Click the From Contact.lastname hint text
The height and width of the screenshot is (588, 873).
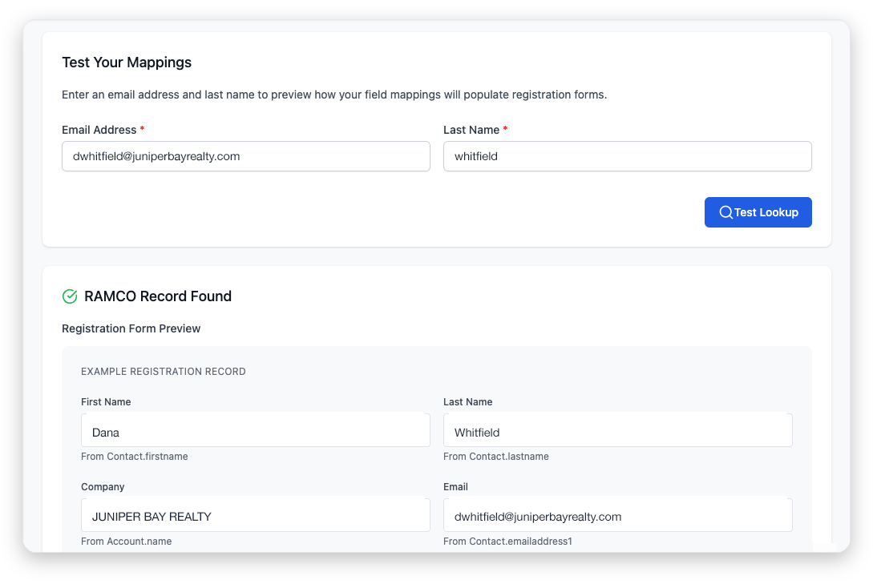click(x=496, y=456)
